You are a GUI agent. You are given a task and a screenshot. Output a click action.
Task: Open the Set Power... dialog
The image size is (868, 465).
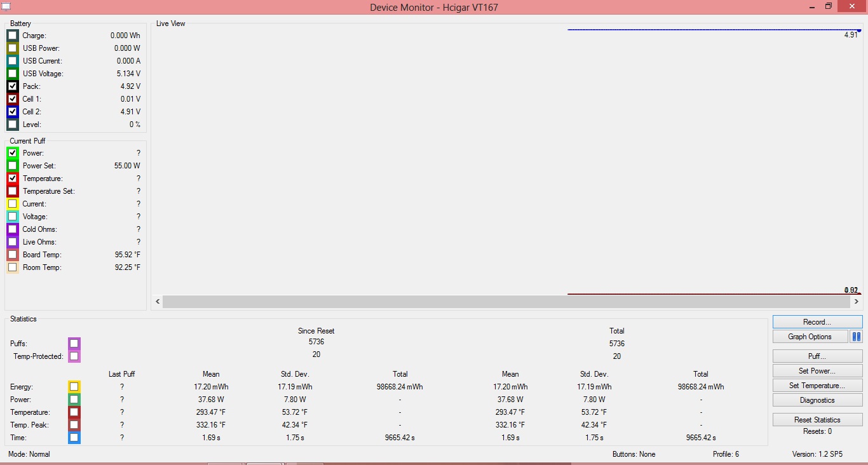(x=817, y=371)
